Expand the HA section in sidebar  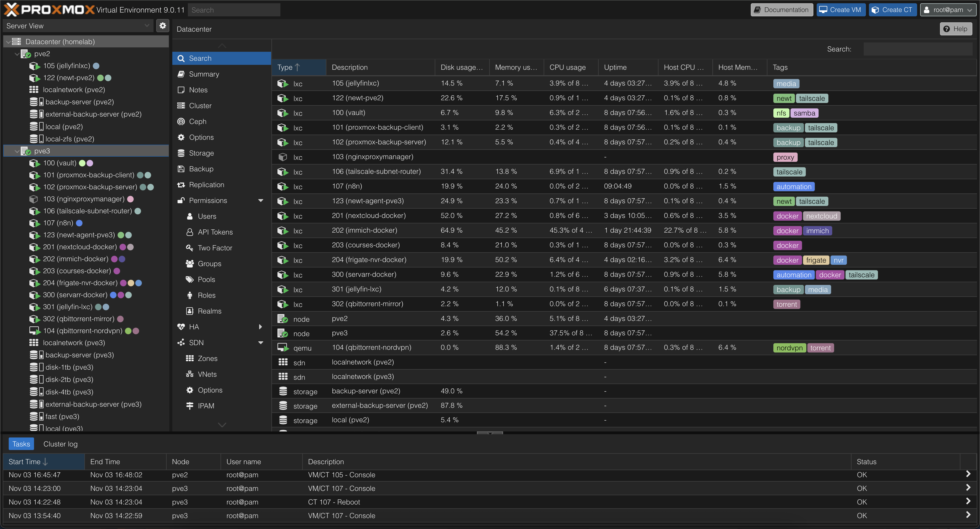click(x=261, y=327)
